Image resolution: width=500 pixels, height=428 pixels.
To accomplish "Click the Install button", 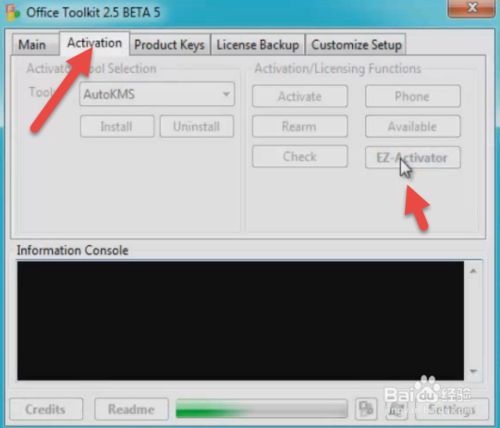I will point(117,126).
